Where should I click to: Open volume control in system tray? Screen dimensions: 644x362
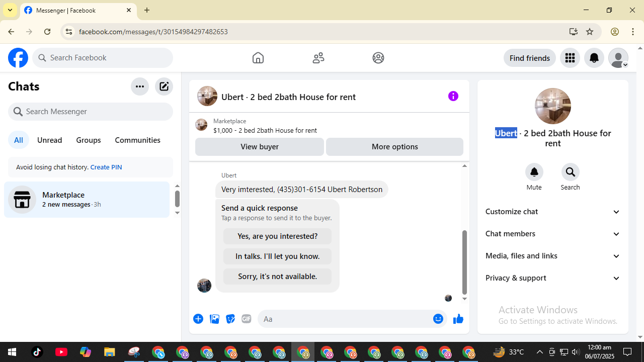click(x=576, y=352)
